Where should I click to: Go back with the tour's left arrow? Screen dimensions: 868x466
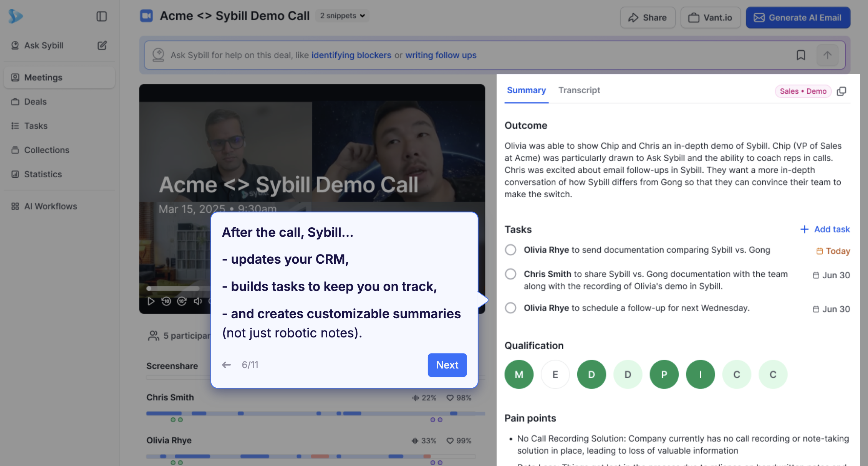tap(227, 365)
